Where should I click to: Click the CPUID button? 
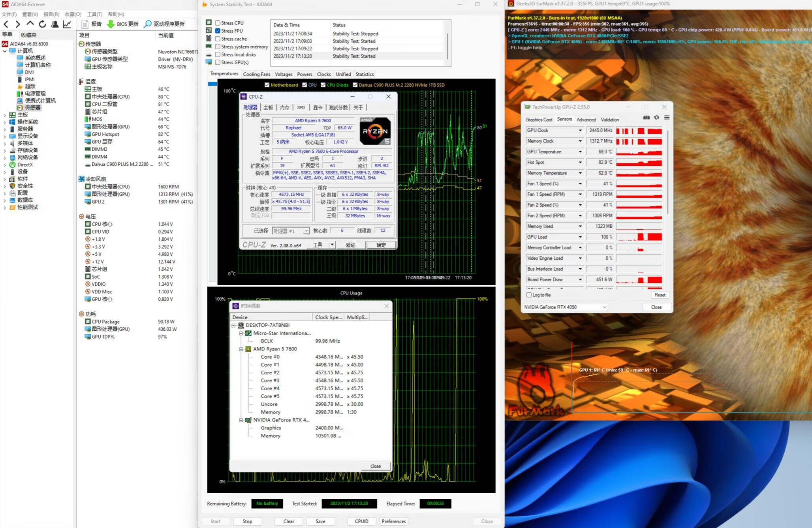click(361, 521)
